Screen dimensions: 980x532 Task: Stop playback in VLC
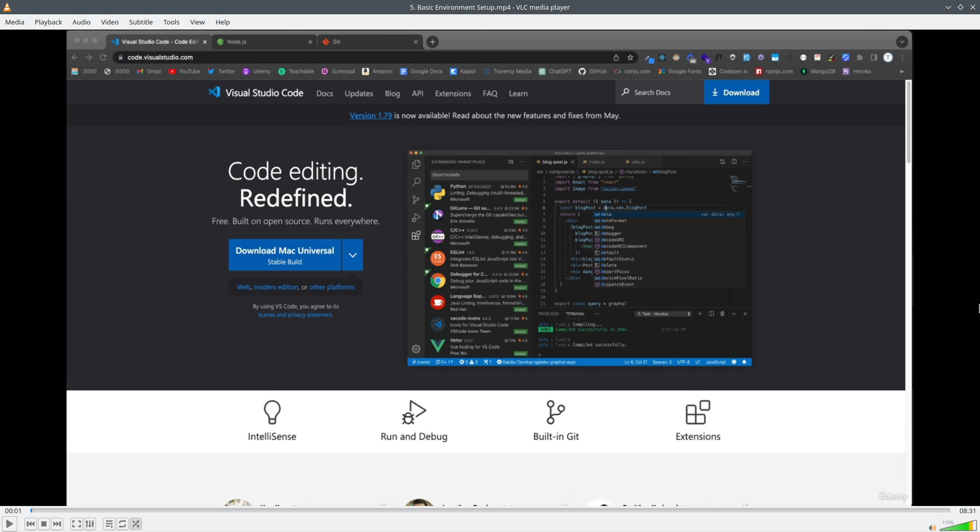[44, 524]
